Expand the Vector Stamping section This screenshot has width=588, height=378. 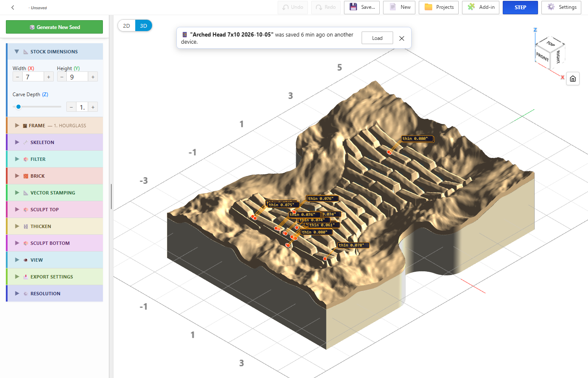click(17, 193)
